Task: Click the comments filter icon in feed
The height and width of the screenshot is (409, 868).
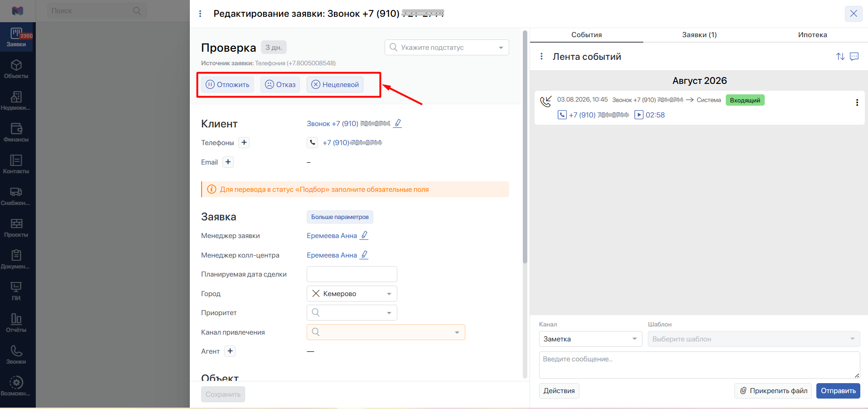Action: [x=854, y=57]
